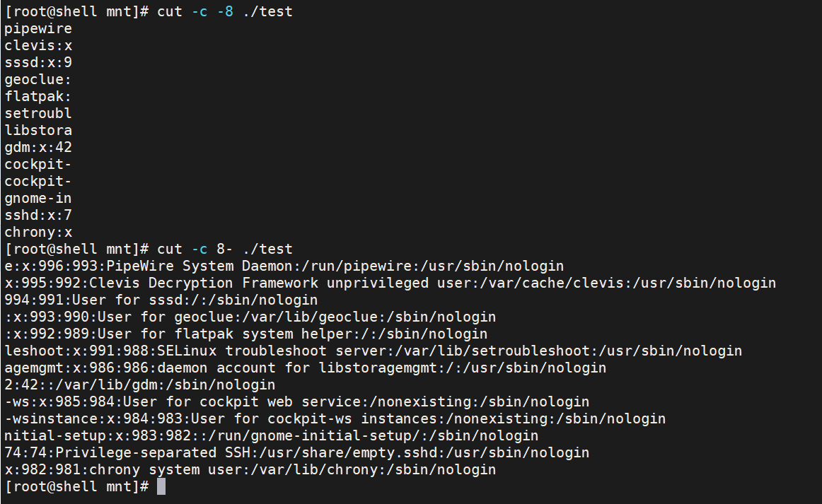Click the PipeWire System Daemon output line
Image resolution: width=822 pixels, height=504 pixels.
click(x=284, y=266)
